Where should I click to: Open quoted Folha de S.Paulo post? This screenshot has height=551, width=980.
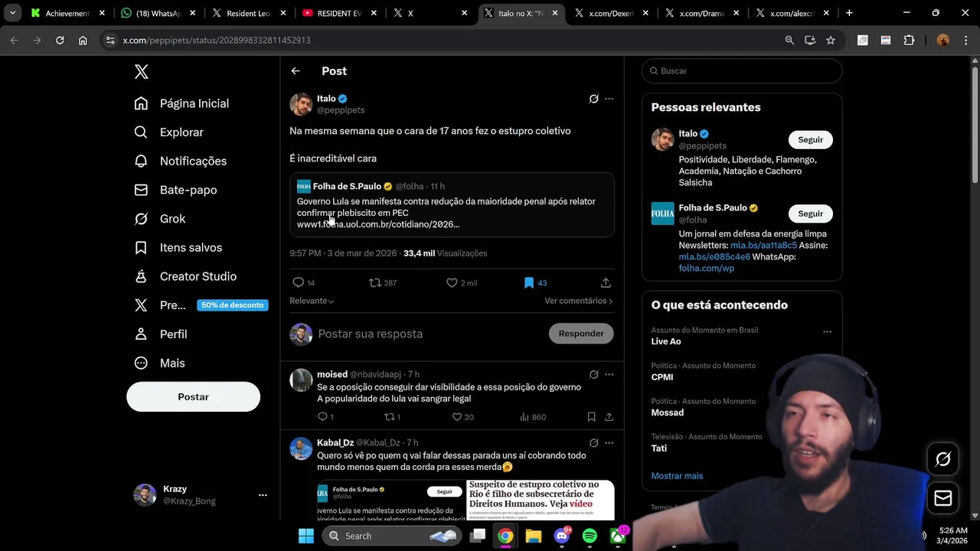[x=452, y=204]
